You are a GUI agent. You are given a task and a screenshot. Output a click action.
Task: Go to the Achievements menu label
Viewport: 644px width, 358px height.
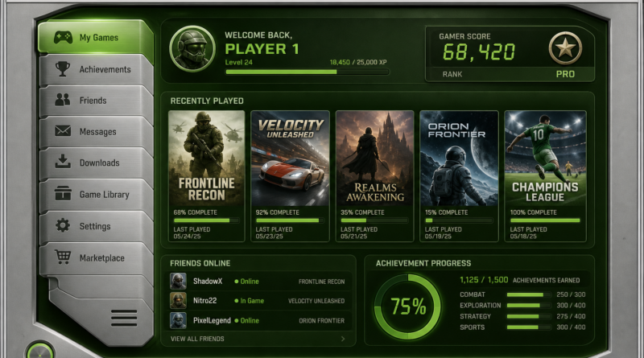click(105, 69)
